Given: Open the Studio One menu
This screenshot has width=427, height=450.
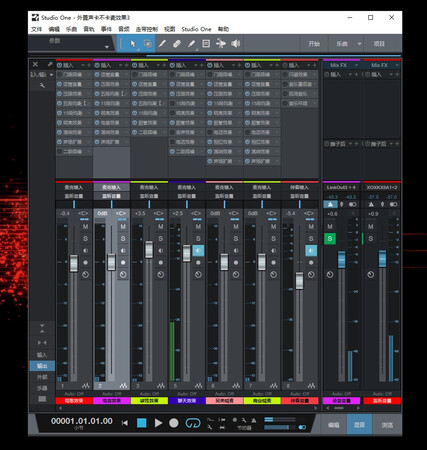Looking at the screenshot, I should click(x=196, y=29).
